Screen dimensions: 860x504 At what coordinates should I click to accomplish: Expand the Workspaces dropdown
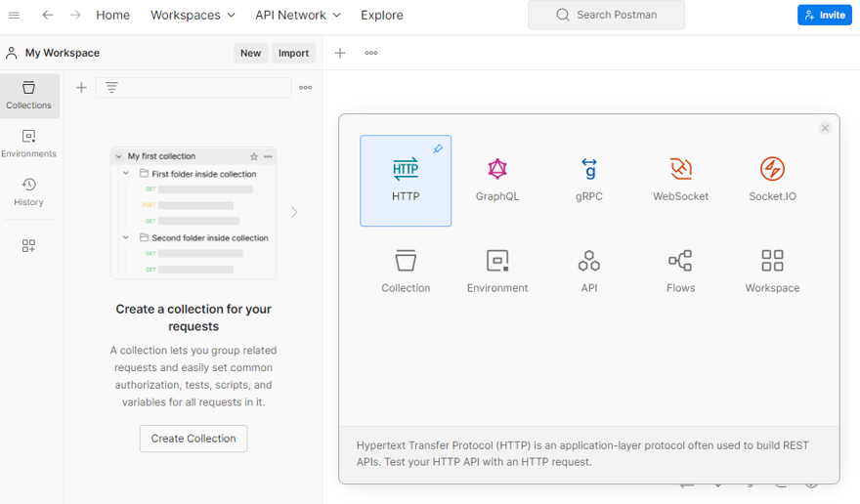pos(193,15)
